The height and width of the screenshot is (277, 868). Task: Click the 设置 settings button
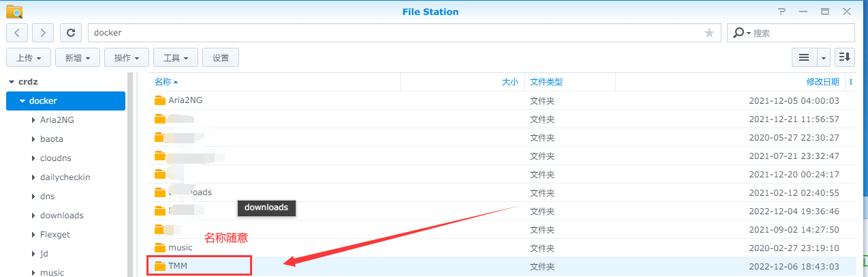click(x=221, y=58)
